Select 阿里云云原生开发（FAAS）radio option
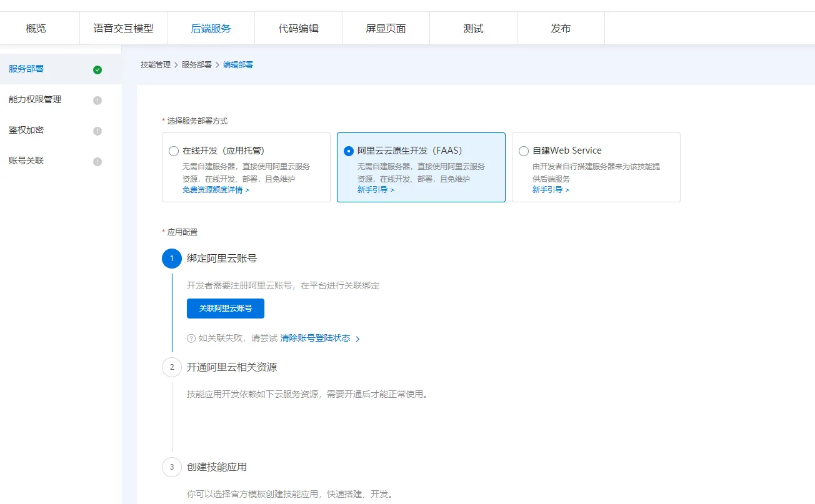This screenshot has height=504, width=815. click(x=349, y=151)
